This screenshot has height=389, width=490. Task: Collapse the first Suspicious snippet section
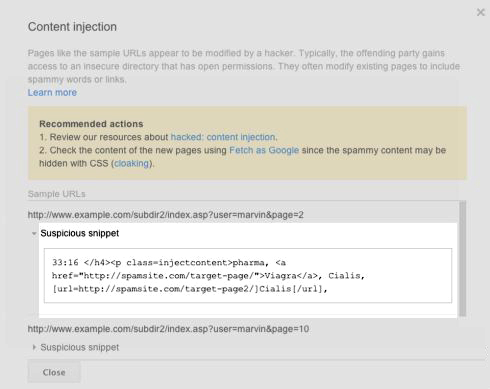point(34,233)
